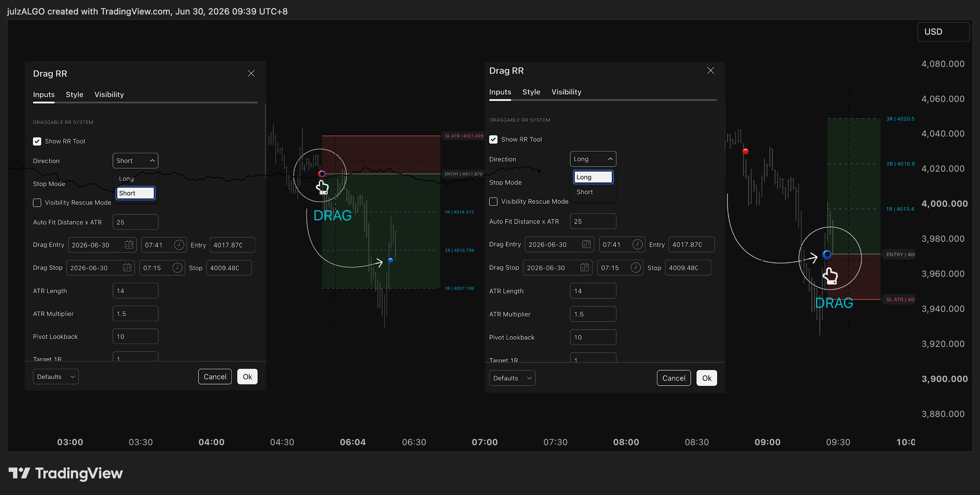Collapse the Direction dropdown showing Long
Screen dimensions: 980x495
click(x=593, y=159)
